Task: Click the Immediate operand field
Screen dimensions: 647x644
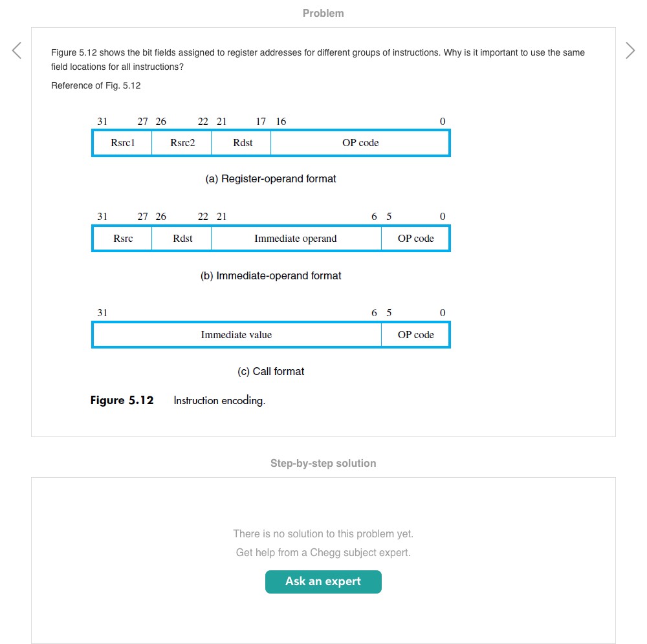Action: (296, 239)
